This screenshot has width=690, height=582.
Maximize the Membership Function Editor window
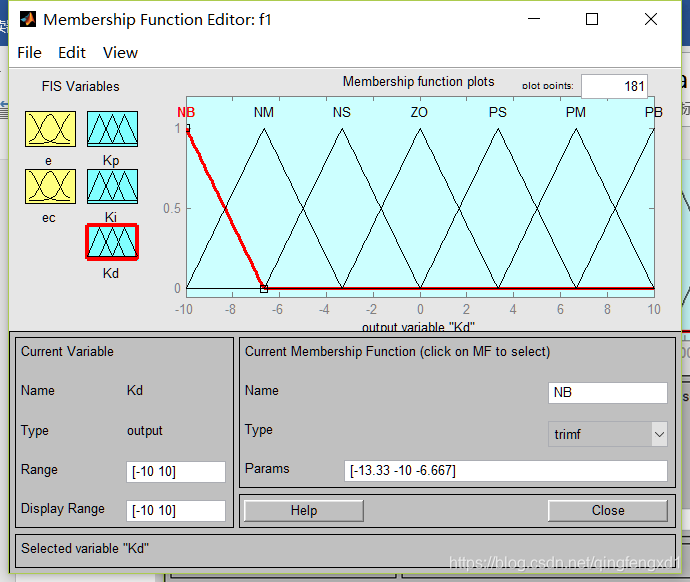(592, 19)
